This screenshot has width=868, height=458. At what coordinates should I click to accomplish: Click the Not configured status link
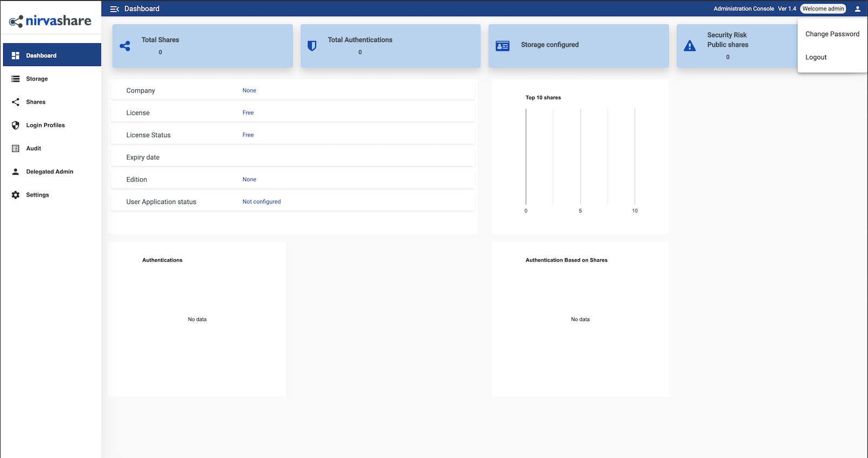(x=262, y=201)
